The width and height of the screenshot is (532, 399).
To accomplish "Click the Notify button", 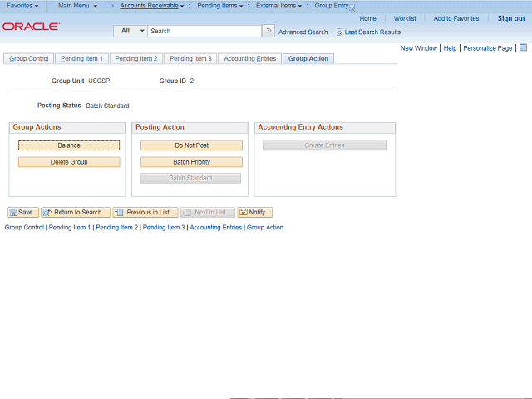I will pyautogui.click(x=255, y=213).
